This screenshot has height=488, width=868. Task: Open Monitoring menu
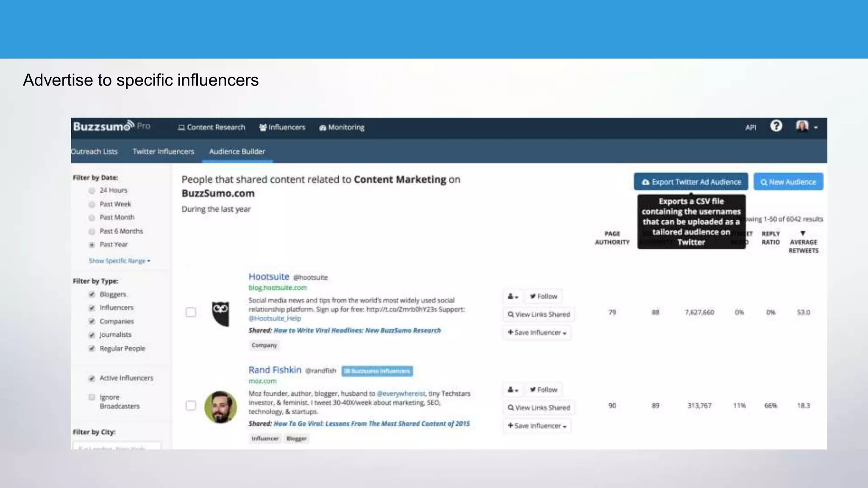(342, 127)
